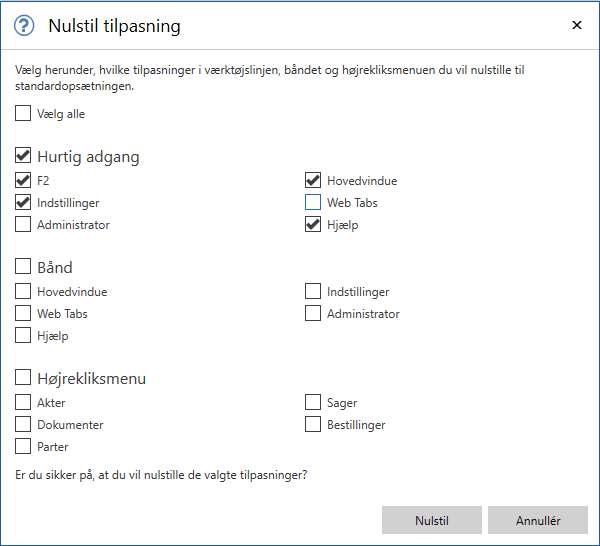
Task: Enable Administrator under Hurtig adgang
Action: [x=23, y=225]
